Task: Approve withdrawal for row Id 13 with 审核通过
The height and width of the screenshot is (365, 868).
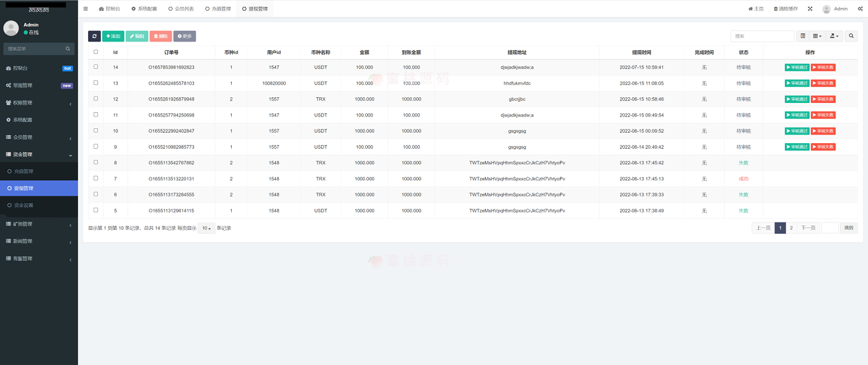Action: coord(797,83)
